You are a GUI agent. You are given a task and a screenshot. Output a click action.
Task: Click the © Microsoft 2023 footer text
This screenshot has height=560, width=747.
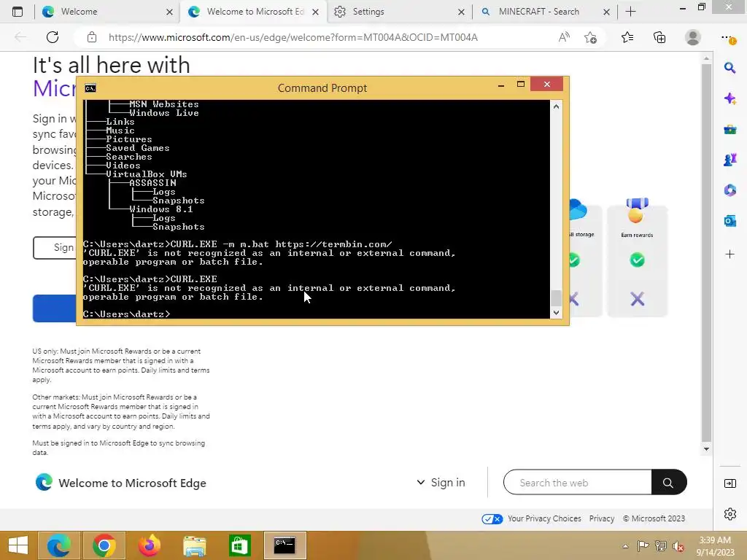(x=654, y=518)
